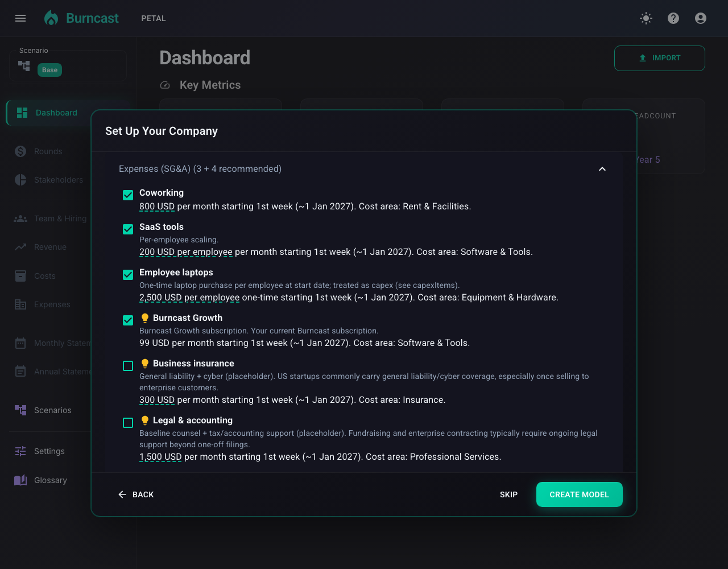Uncheck the Employee laptops checkbox
The width and height of the screenshot is (728, 569).
(128, 275)
